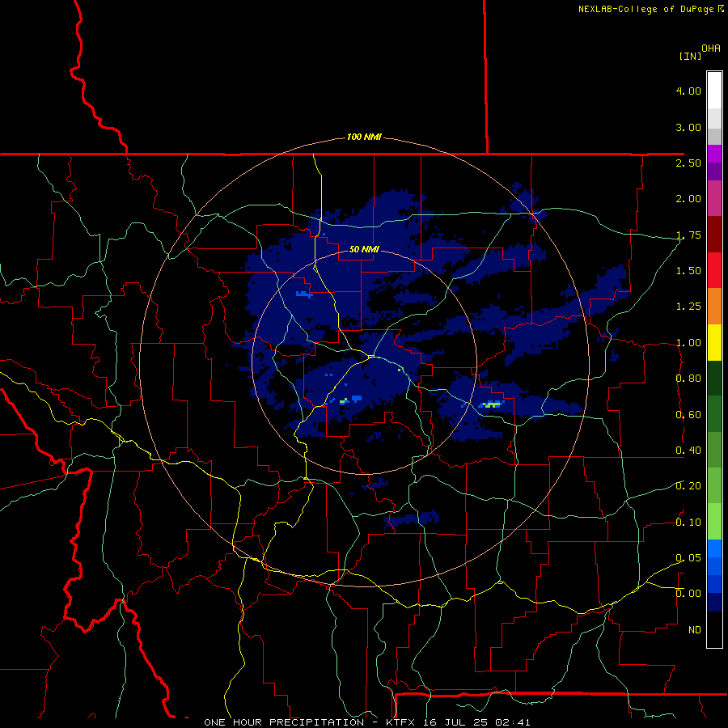The image size is (728, 728).
Task: Click the 50 NMI range ring label
Action: 364,249
